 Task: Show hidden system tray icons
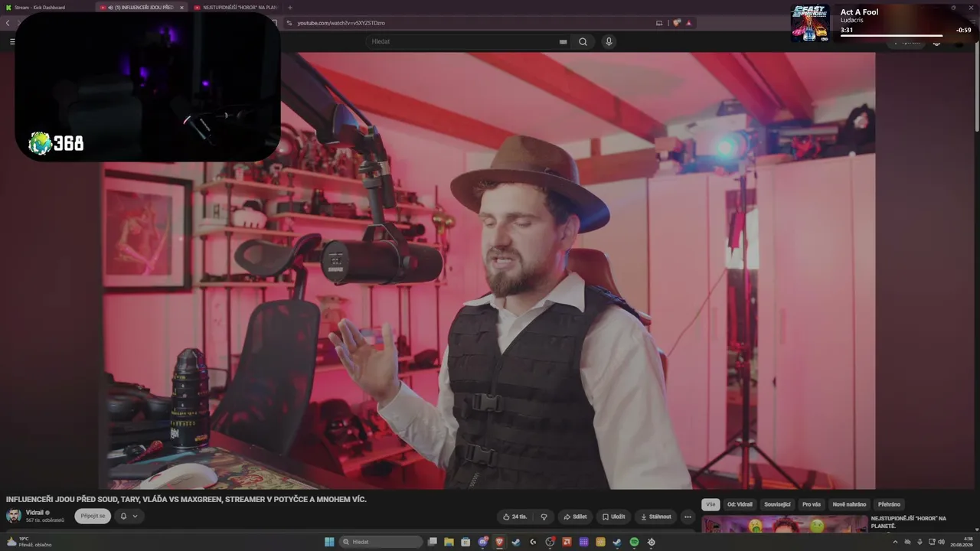895,542
